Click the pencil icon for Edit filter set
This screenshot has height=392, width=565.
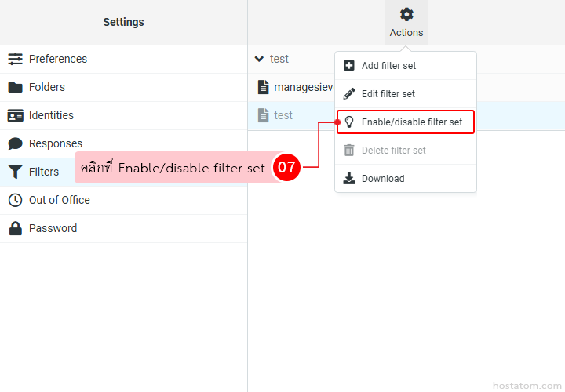[x=349, y=94]
